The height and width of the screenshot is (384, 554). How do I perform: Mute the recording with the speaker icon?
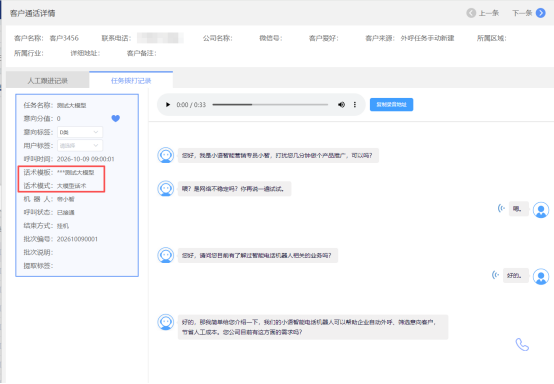pos(341,105)
